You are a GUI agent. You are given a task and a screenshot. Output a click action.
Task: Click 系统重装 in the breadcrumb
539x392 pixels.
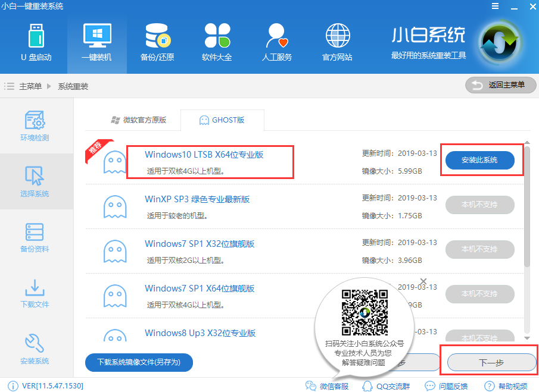point(73,86)
